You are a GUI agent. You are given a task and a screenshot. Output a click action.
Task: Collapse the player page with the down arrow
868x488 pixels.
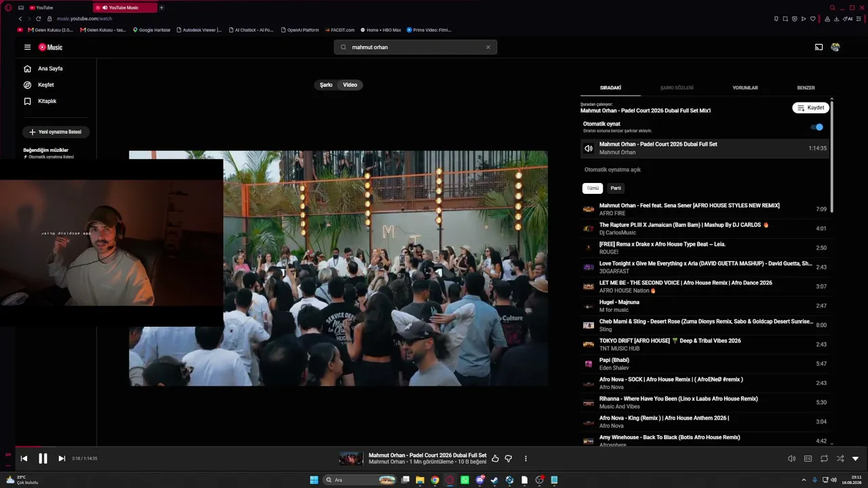click(855, 459)
